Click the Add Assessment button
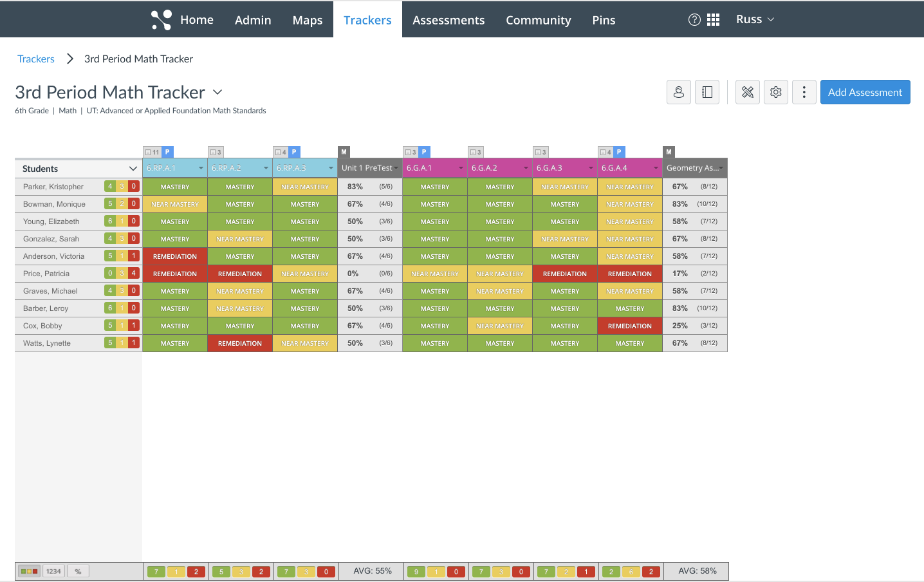The image size is (924, 582). pyautogui.click(x=865, y=92)
